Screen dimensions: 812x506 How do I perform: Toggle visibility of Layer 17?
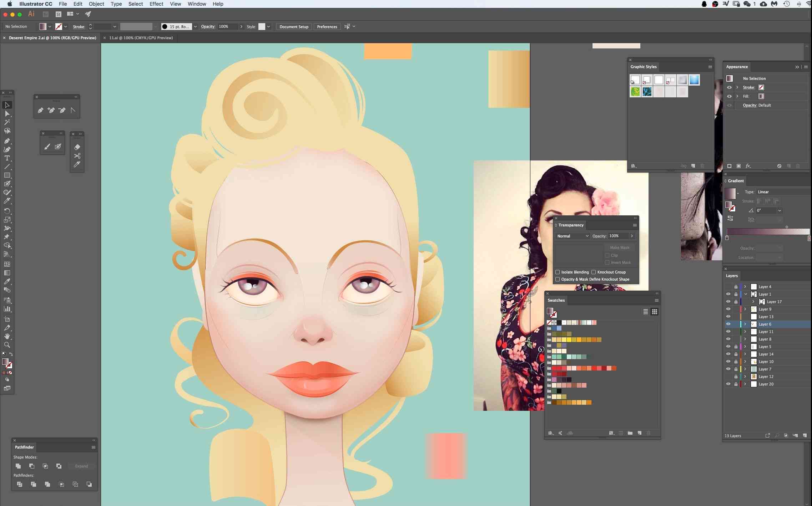(x=727, y=301)
